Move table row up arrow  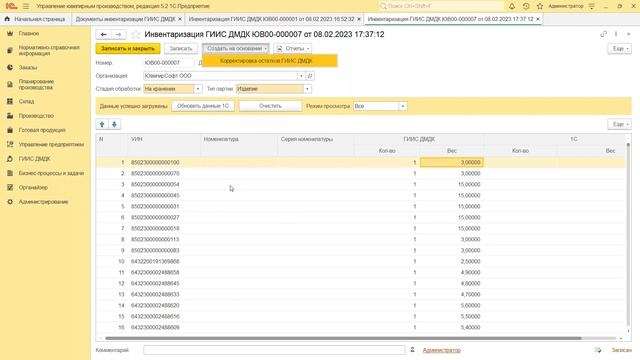(x=102, y=124)
